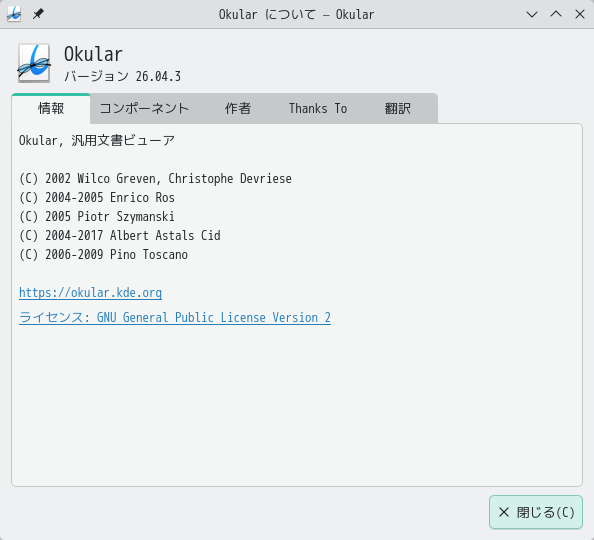Screen dimensions: 594x540
Task: Toggle the pin (keep above) icon
Action: [x=38, y=14]
